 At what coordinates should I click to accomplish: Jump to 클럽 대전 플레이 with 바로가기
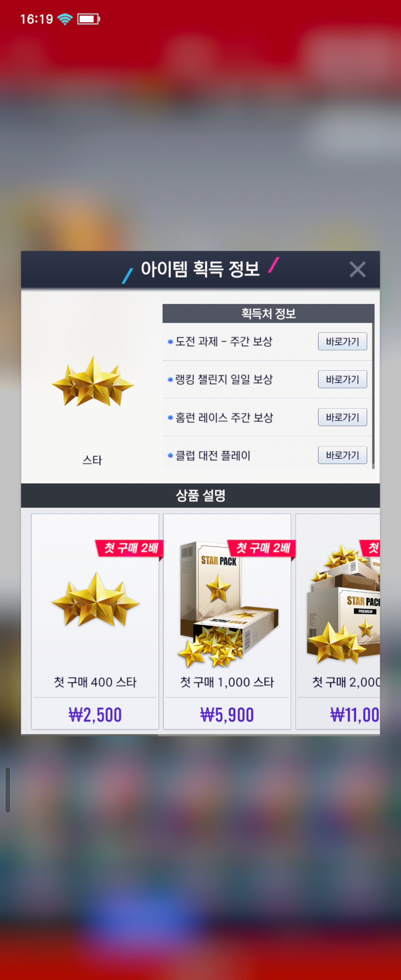click(342, 455)
